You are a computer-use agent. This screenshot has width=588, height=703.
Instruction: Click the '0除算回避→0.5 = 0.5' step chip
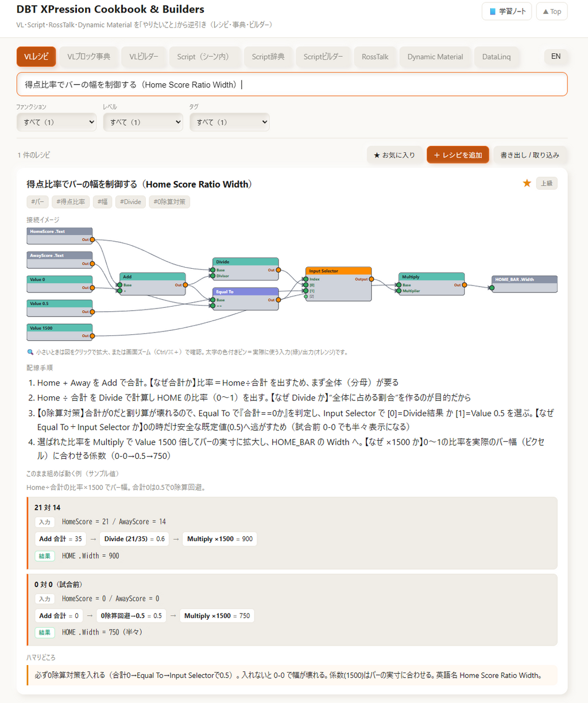pos(131,616)
